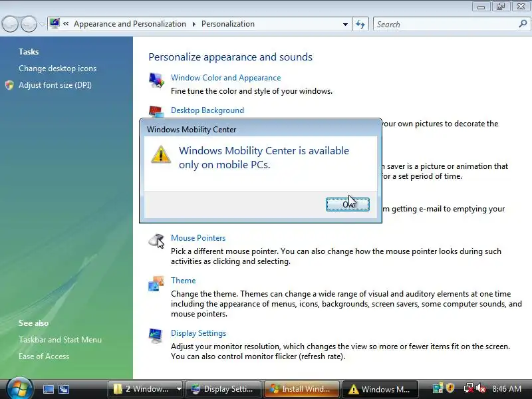This screenshot has width=532, height=399.
Task: Select Adjust font size (DPI) task
Action: click(x=55, y=85)
